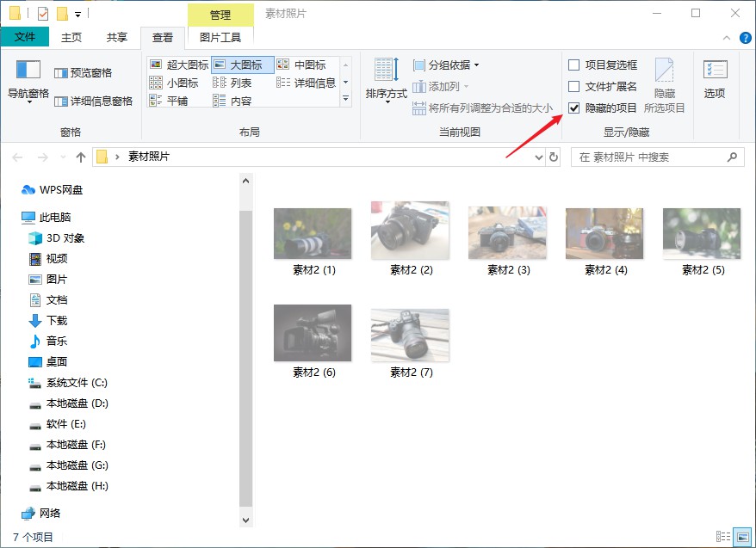Navigate back with the left arrow

(x=17, y=157)
